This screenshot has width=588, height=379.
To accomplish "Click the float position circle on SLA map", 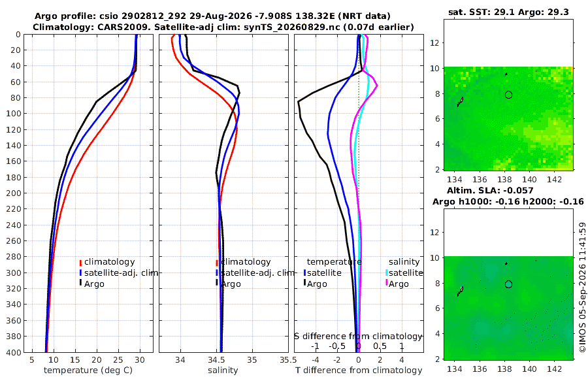I will pyautogui.click(x=508, y=284).
